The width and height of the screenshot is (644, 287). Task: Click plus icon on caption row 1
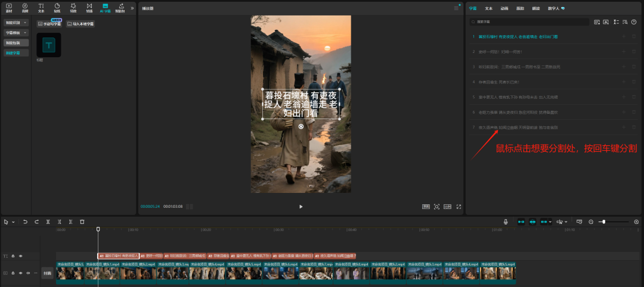click(x=624, y=36)
